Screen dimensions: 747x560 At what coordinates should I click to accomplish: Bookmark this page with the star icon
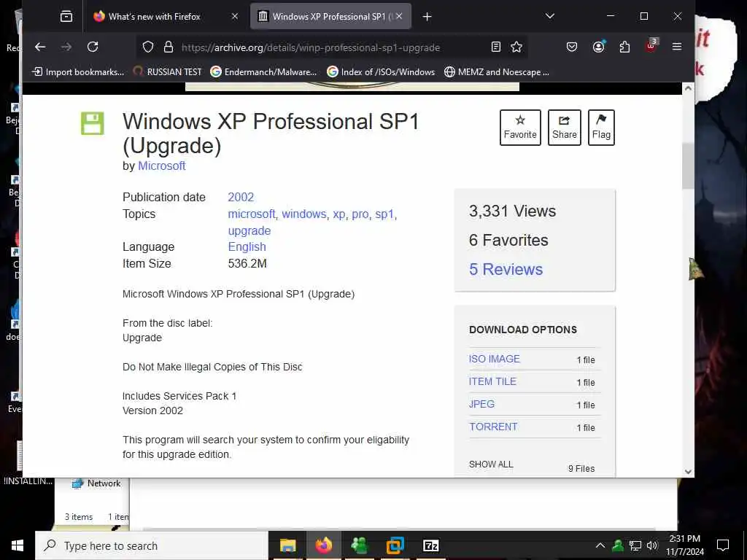[x=516, y=47]
